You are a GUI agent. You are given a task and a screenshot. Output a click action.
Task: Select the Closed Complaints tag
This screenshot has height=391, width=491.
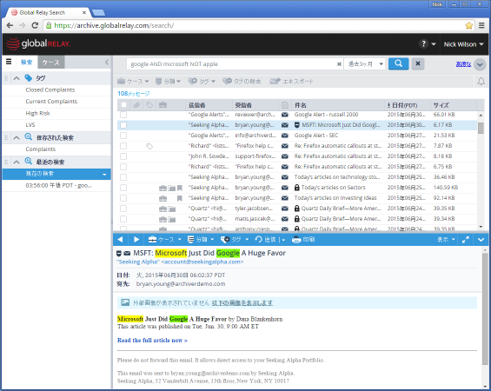50,90
